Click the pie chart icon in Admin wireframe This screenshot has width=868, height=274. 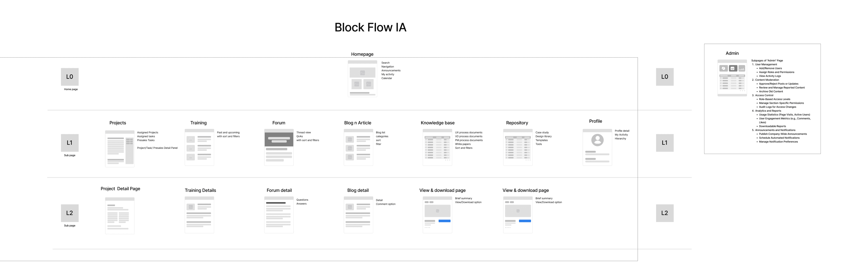(723, 69)
